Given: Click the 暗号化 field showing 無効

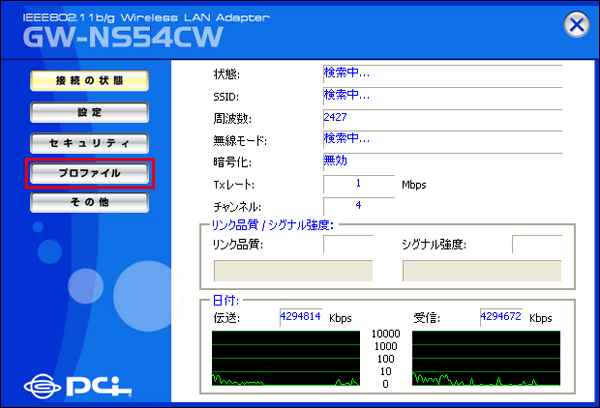Looking at the screenshot, I should tap(442, 161).
